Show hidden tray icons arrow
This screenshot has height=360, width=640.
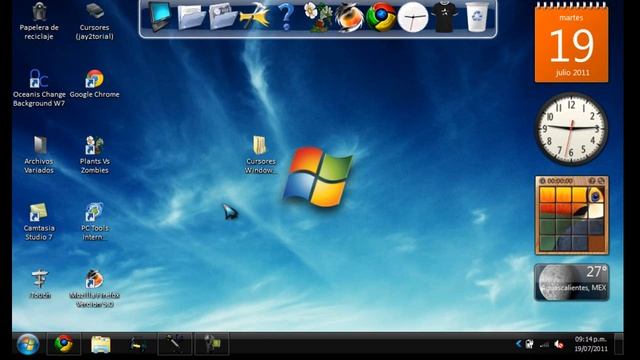(518, 344)
